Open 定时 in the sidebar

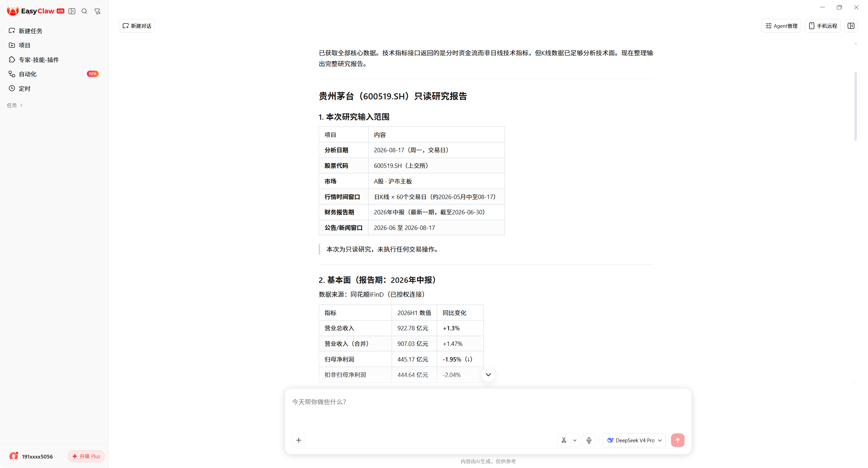pyautogui.click(x=54, y=89)
